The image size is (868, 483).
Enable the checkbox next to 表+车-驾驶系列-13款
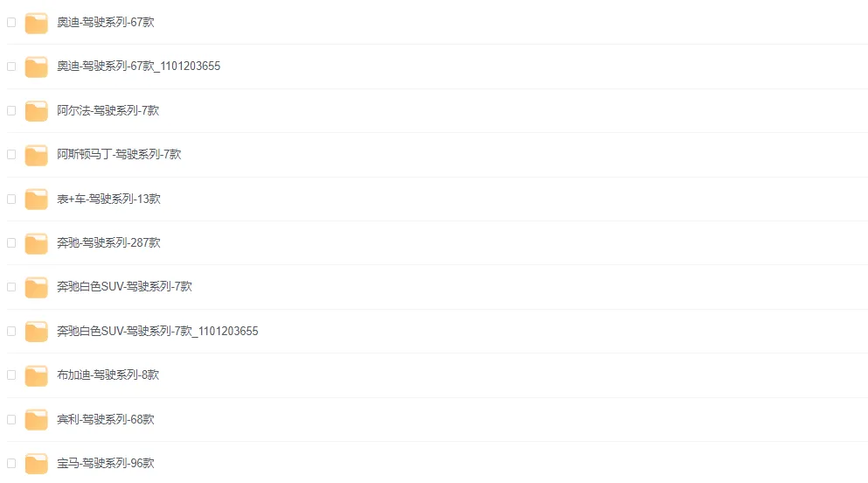(11, 199)
